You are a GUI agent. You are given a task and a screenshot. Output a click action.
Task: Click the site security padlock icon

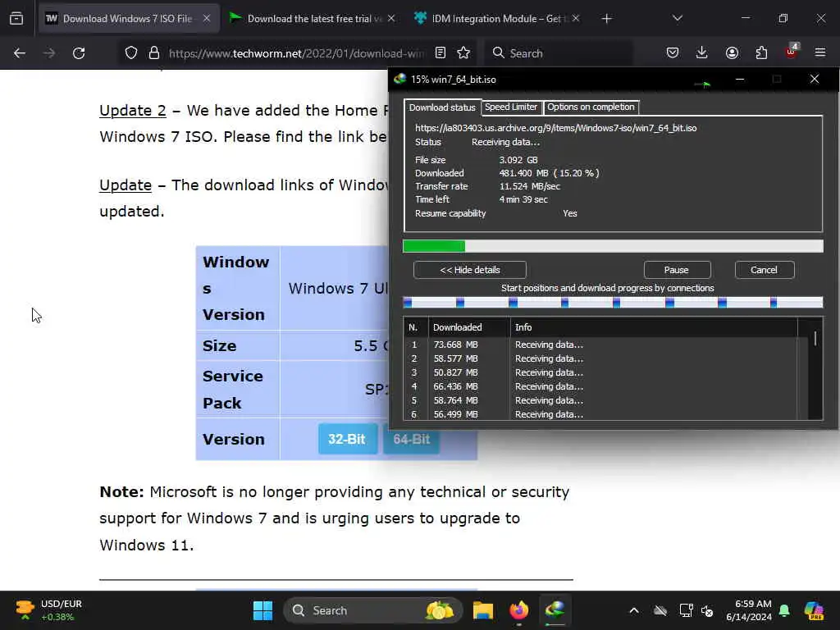154,53
